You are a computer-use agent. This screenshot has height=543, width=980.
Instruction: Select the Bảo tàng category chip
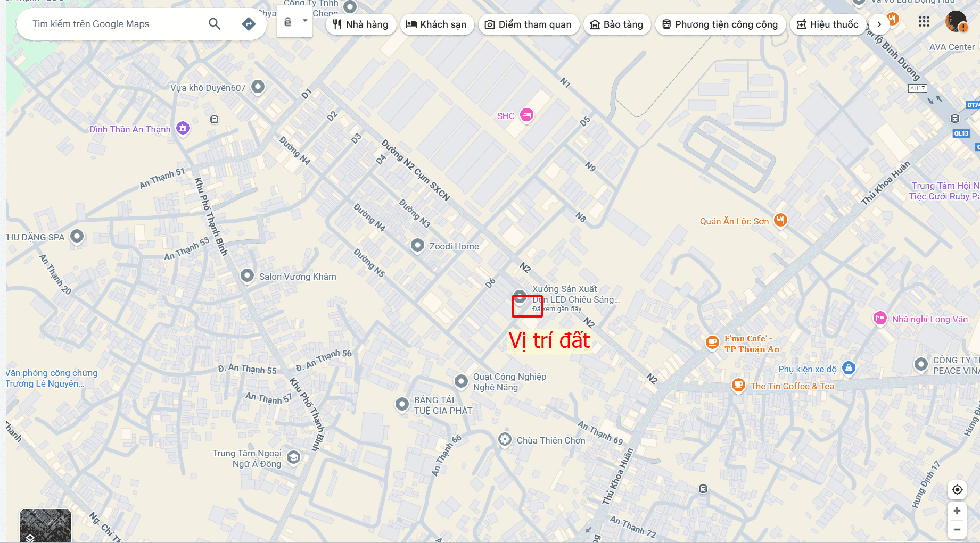point(617,24)
